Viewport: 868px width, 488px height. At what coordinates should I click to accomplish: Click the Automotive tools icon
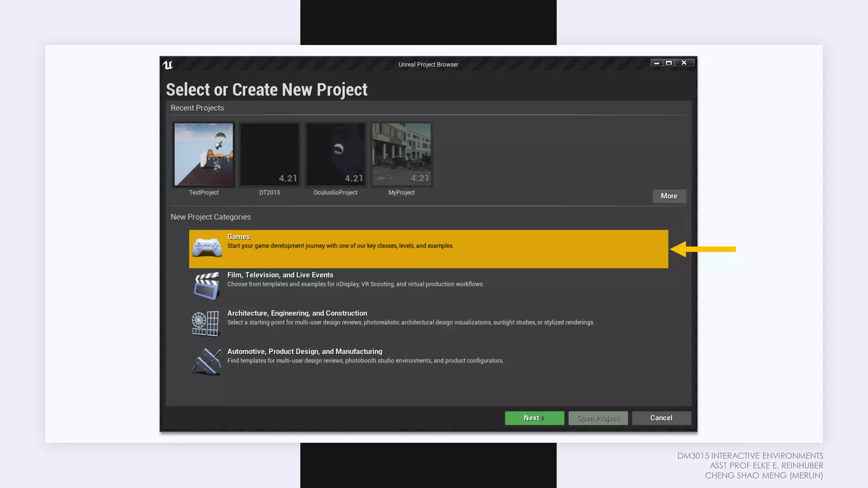[207, 361]
